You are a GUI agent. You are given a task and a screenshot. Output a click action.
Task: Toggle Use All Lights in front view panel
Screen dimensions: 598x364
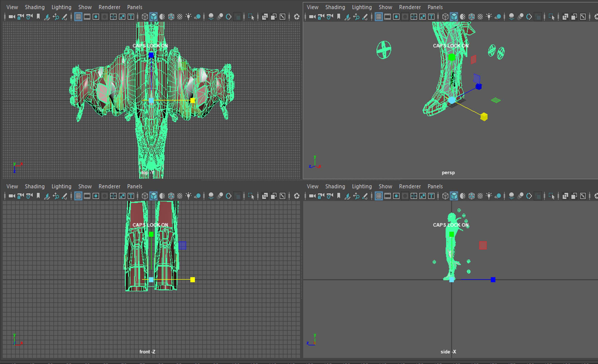pos(188,196)
